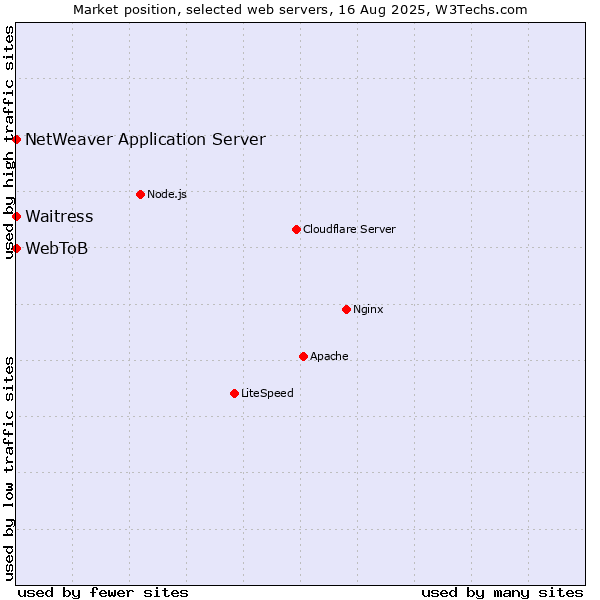Click the 'Nginx' label text
Image resolution: width=600 pixels, height=600 pixels.
pyautogui.click(x=368, y=309)
